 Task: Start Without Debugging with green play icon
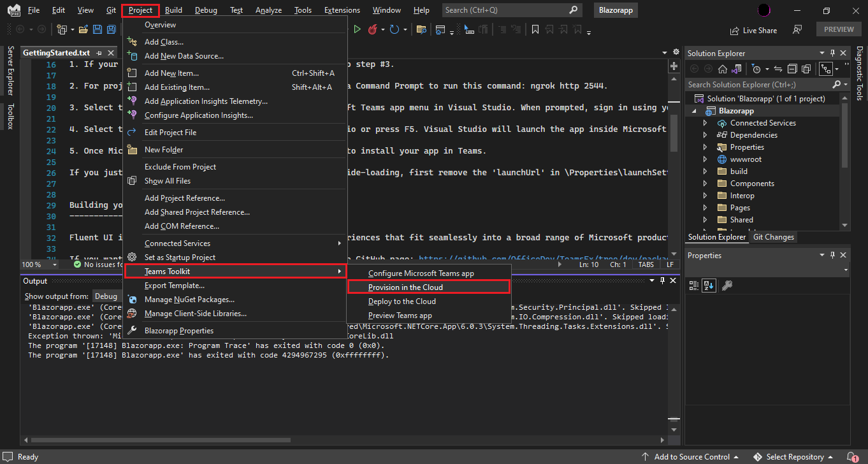357,29
